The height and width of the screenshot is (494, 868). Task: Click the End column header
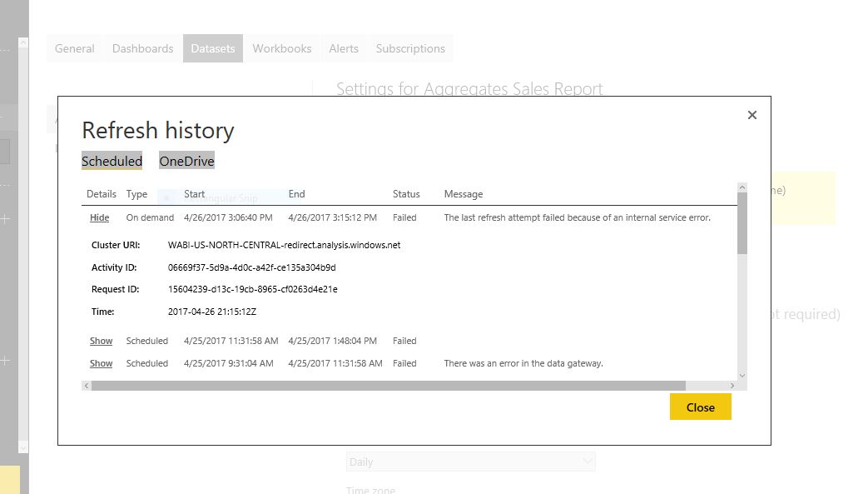[x=297, y=194]
